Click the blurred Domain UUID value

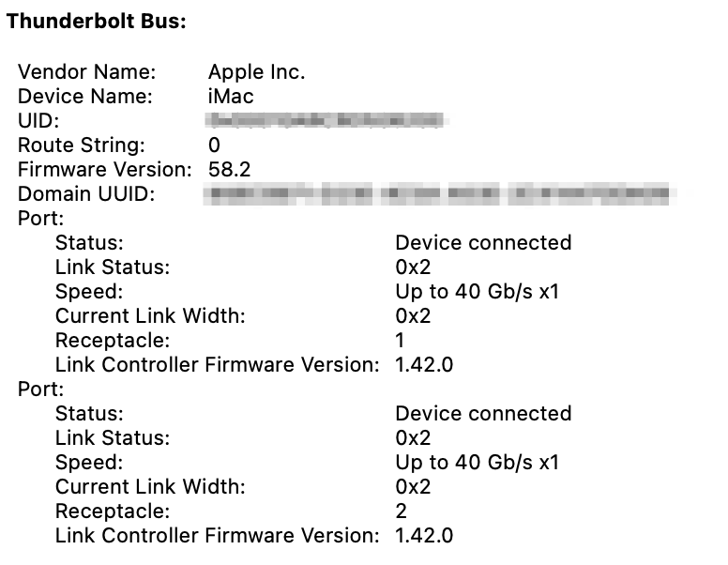[441, 194]
